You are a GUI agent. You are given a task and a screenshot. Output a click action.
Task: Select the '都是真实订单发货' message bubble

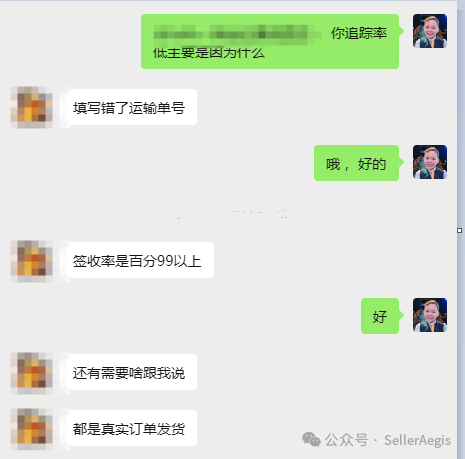pyautogui.click(x=132, y=428)
